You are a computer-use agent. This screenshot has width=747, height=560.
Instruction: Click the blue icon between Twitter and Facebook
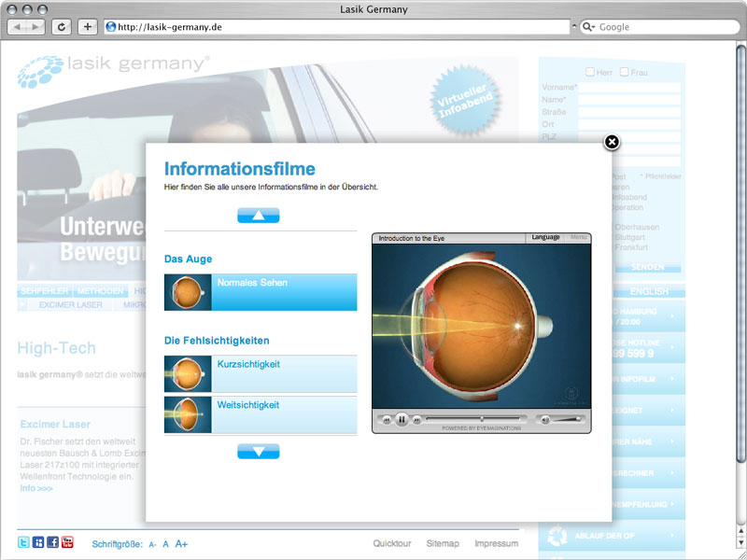pos(38,542)
